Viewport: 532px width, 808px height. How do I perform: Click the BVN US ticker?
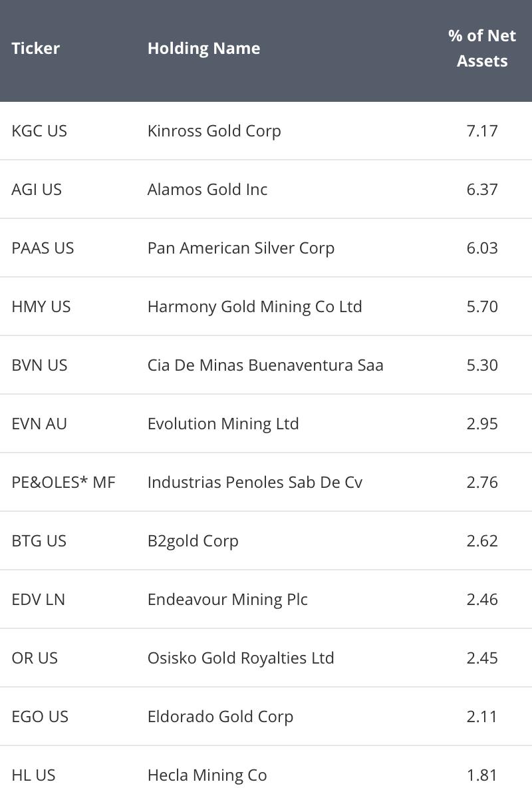pyautogui.click(x=39, y=365)
